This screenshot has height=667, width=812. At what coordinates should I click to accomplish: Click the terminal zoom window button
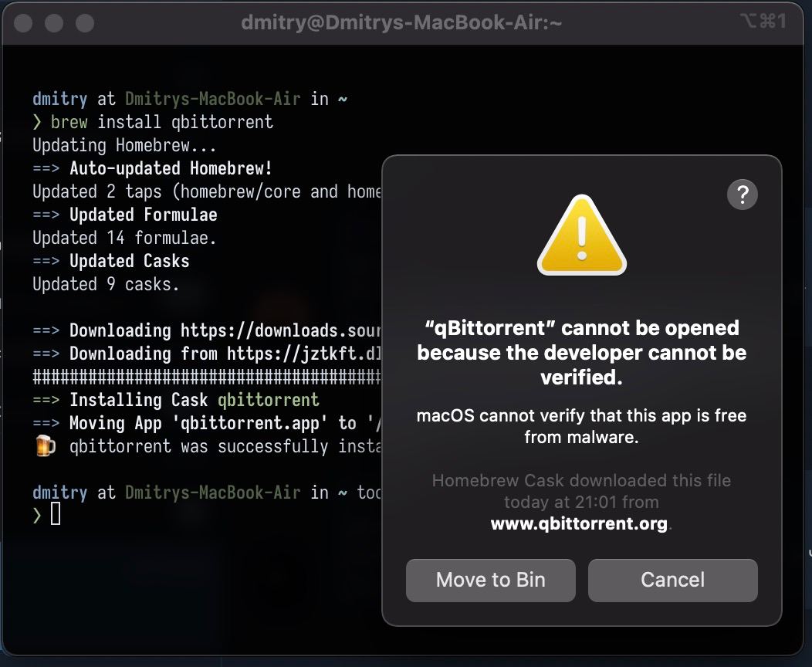[85, 23]
